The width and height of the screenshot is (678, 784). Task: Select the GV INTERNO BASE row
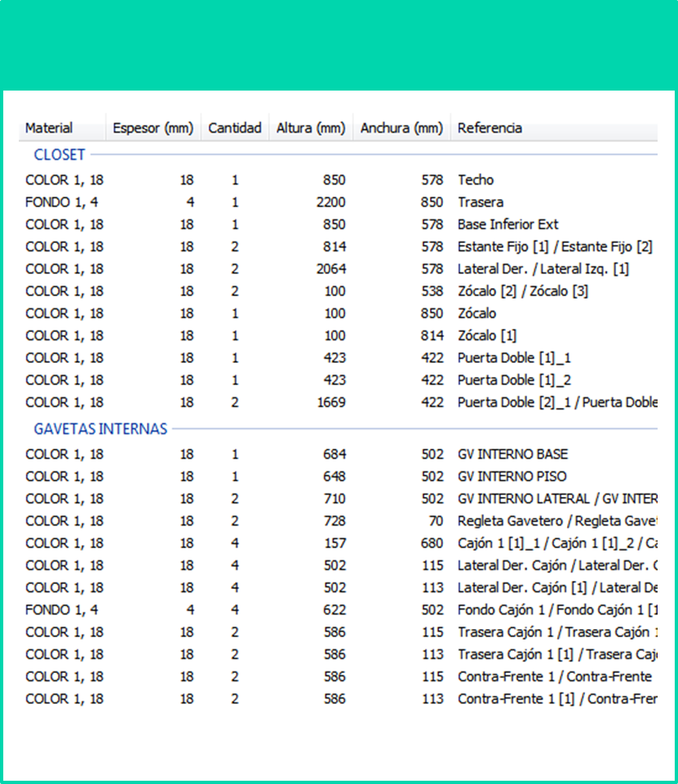(338, 454)
